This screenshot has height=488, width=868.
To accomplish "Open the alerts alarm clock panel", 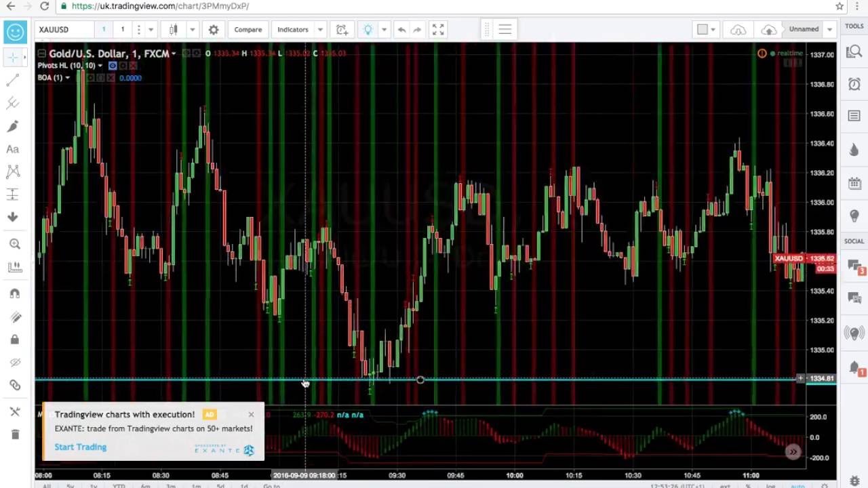I will click(x=854, y=84).
